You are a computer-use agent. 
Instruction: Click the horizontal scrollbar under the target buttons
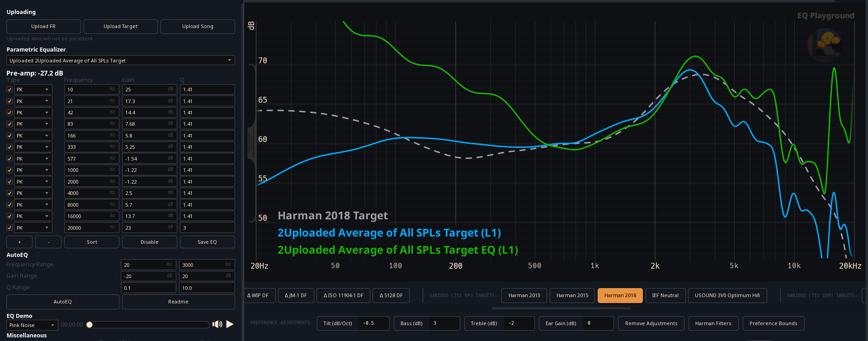tap(561, 308)
